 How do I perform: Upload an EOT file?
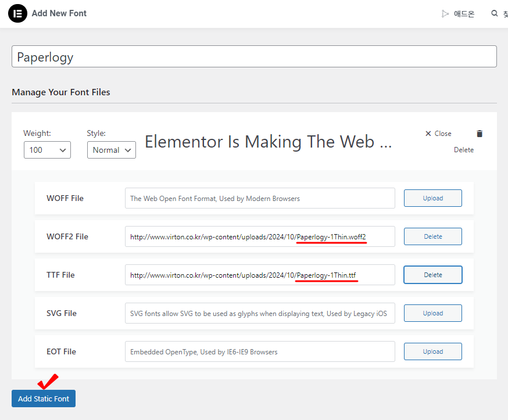point(433,351)
